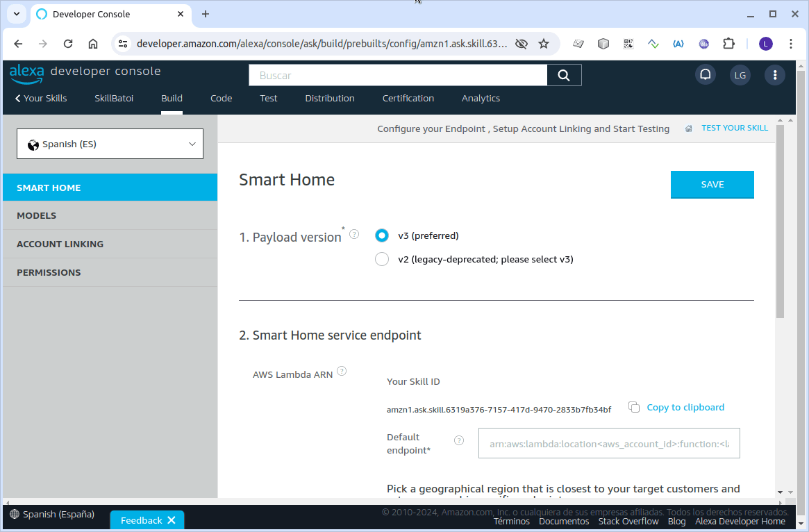Click the Default endpoint ARN input field
This screenshot has height=532, width=809.
[x=609, y=443]
